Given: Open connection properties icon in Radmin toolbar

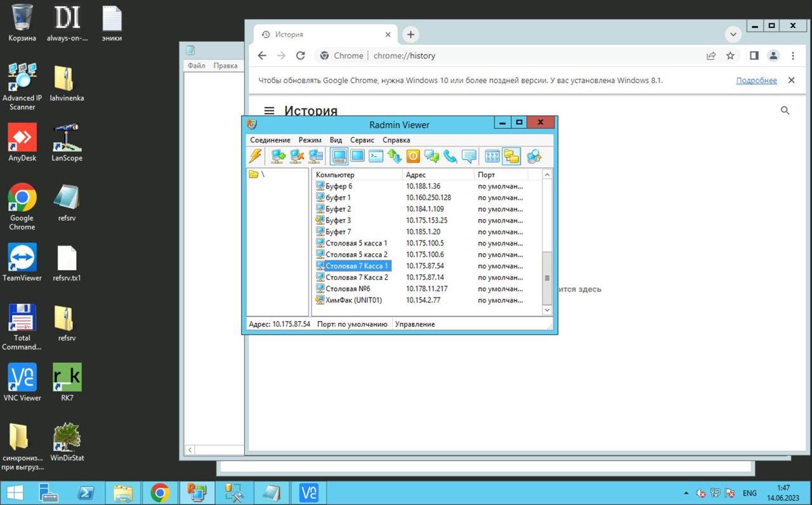Looking at the screenshot, I should pos(316,156).
